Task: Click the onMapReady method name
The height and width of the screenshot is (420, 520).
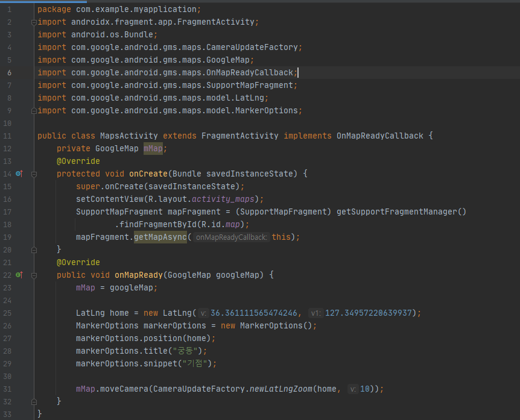Action: [139, 275]
